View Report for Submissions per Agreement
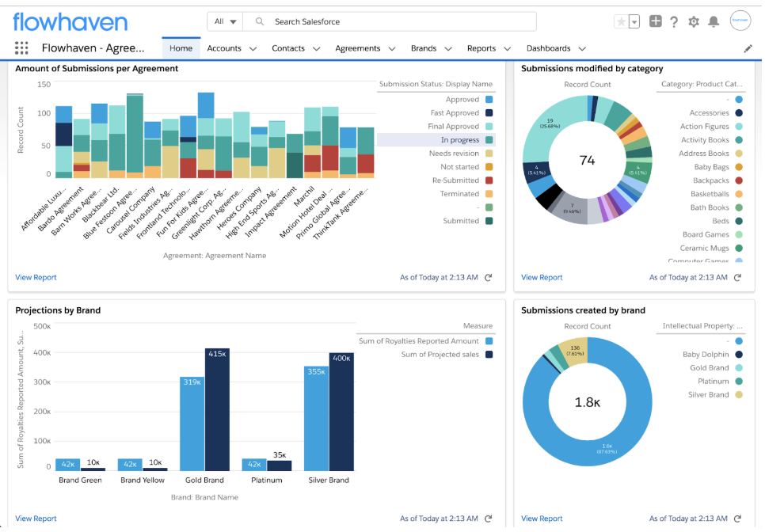765x532 pixels. point(36,277)
